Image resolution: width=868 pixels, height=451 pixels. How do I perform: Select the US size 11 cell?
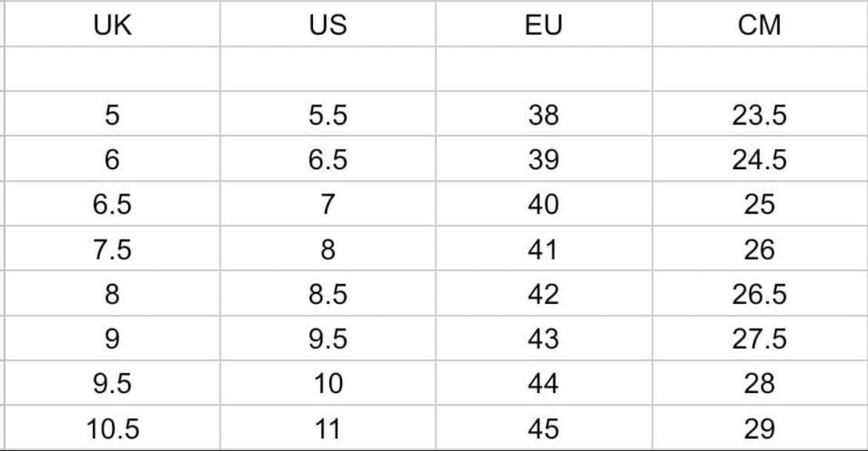(328, 429)
